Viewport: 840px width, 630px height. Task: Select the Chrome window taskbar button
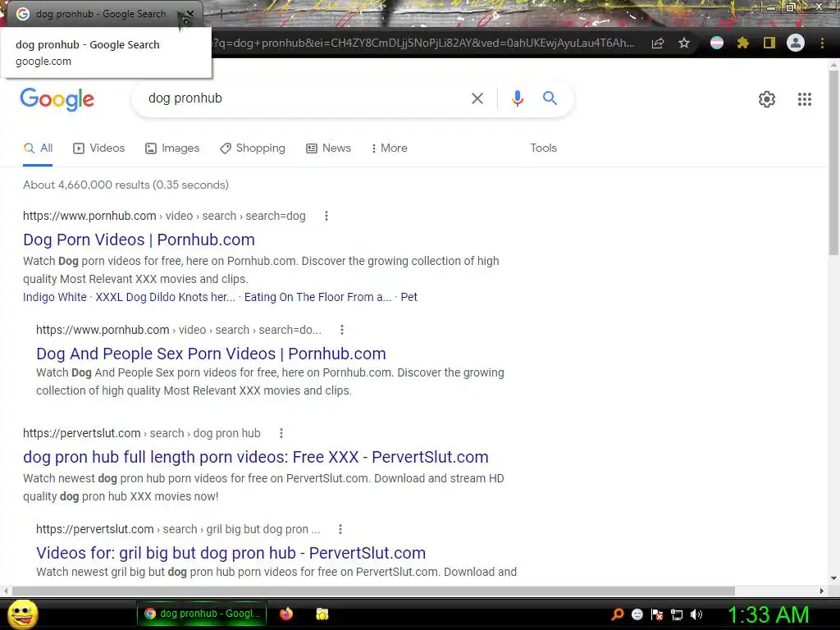click(x=202, y=614)
